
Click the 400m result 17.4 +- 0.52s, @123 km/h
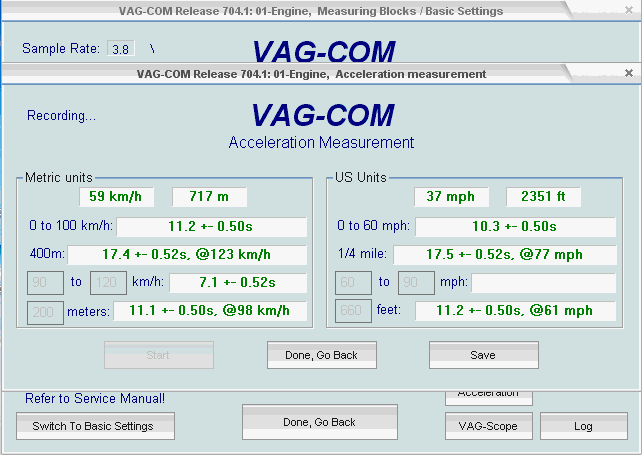(x=187, y=255)
